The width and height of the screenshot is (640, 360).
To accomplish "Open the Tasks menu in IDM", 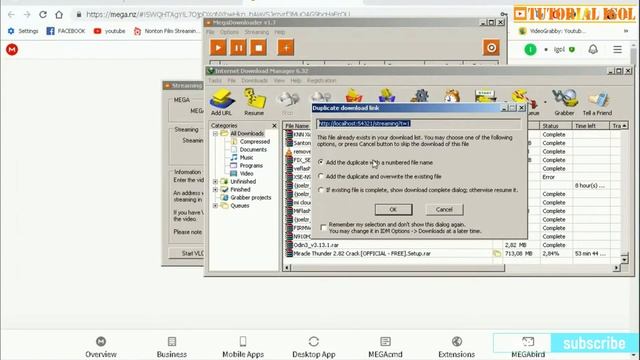I will point(215,80).
